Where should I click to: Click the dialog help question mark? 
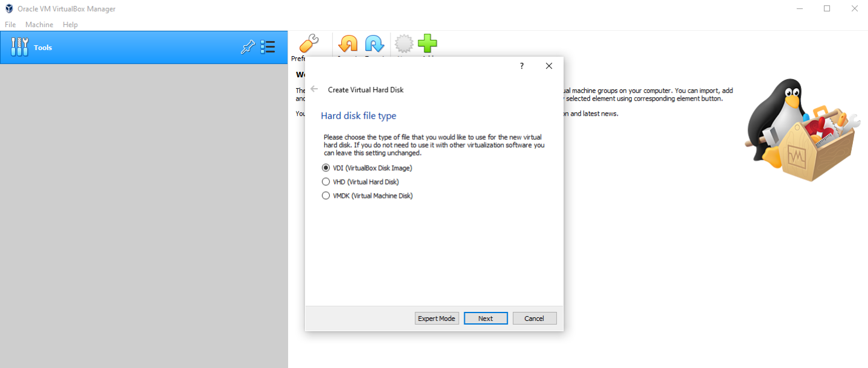point(522,66)
